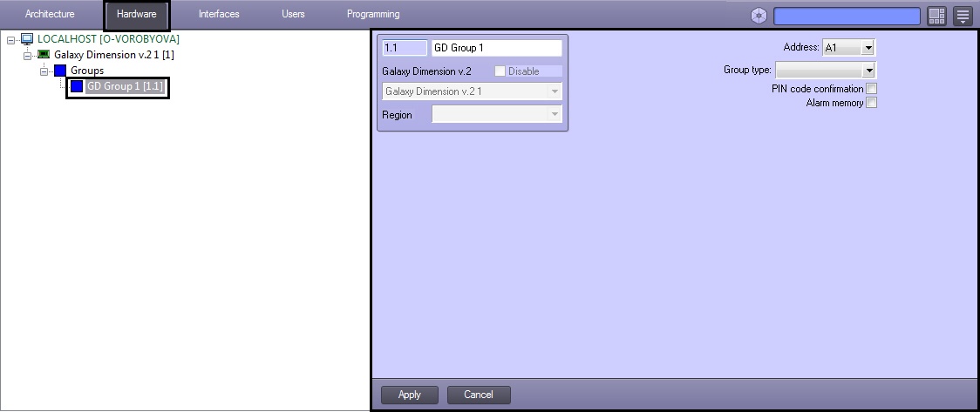Open the Galaxy Dimension v.2 1 parent dropdown
Screen dimensions: 980x412
(555, 91)
